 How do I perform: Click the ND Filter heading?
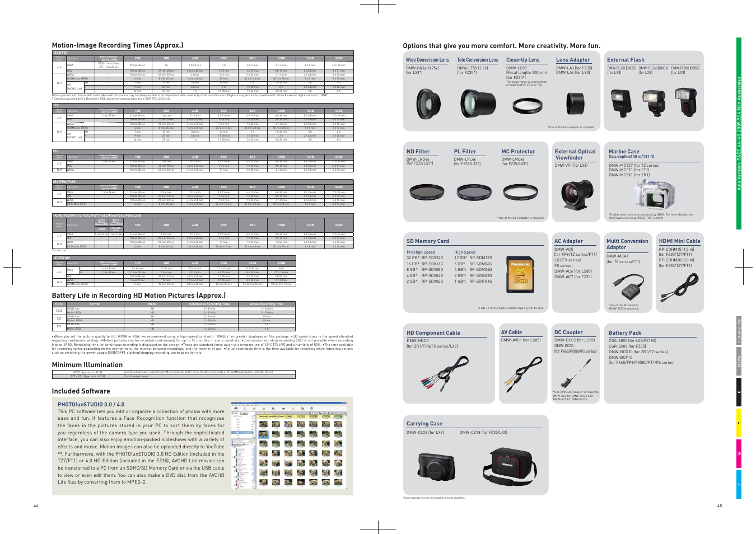418,152
